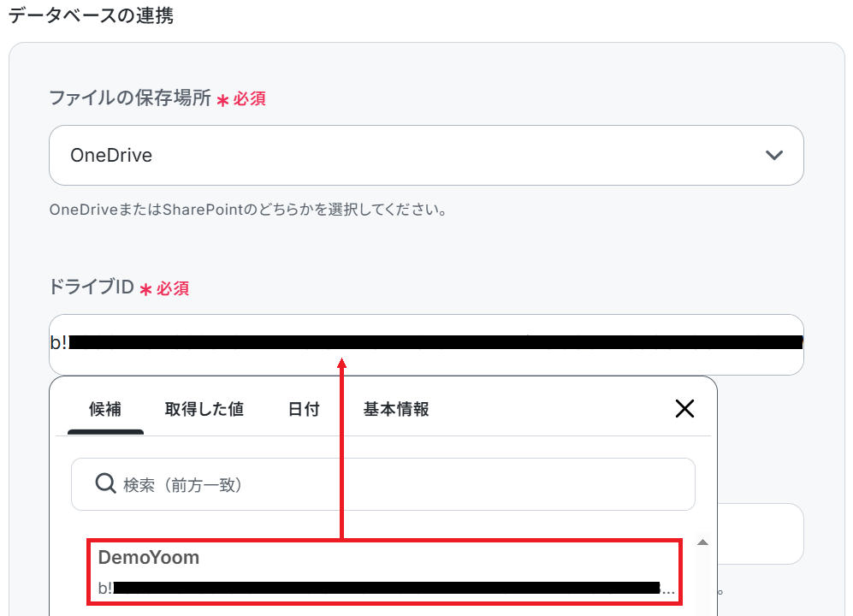Viewport: 853px width, 616px height.
Task: Click the ファイルの保存場所 label
Action: [130, 98]
